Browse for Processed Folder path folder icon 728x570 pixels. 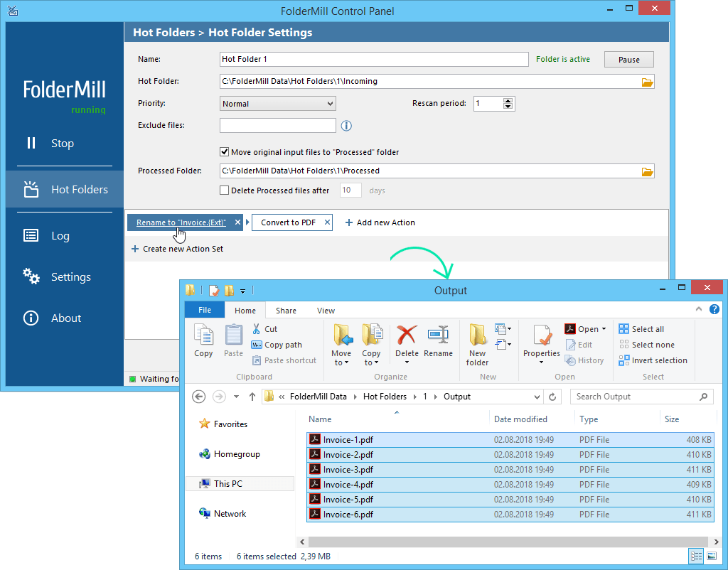(x=647, y=172)
